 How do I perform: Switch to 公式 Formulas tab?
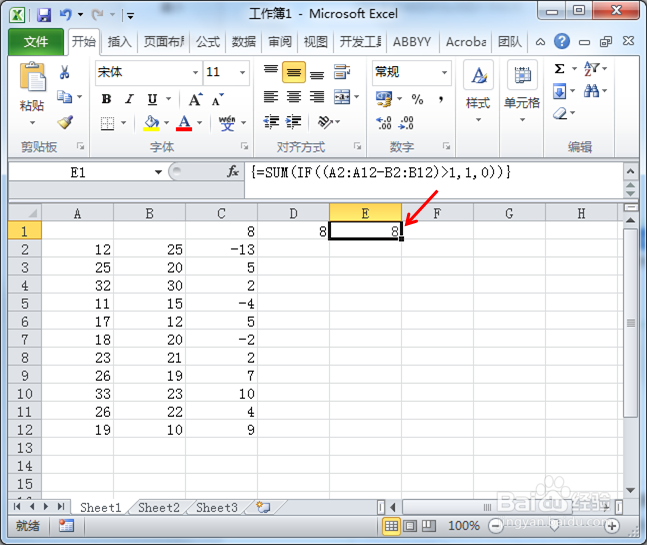(208, 42)
